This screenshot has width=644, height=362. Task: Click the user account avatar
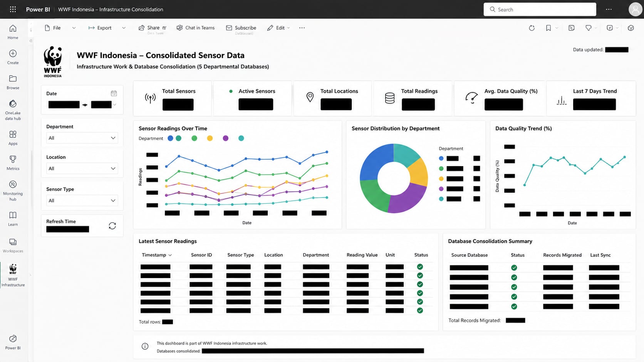pyautogui.click(x=635, y=9)
